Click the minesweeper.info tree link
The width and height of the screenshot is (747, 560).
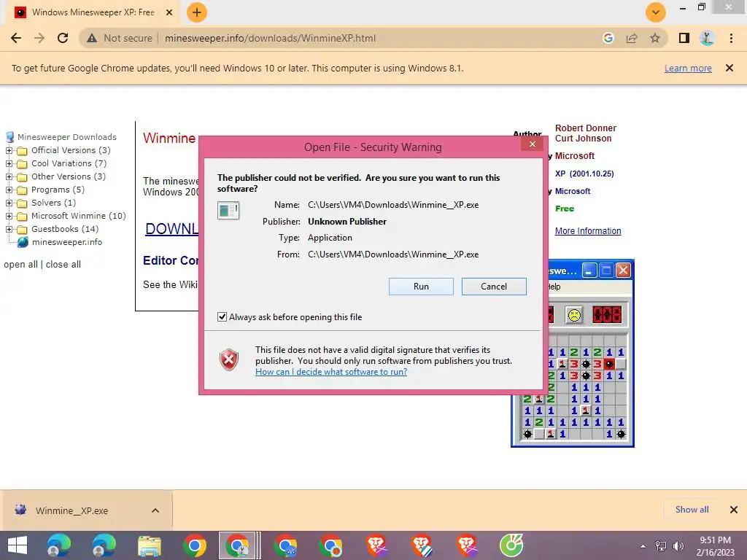[66, 242]
